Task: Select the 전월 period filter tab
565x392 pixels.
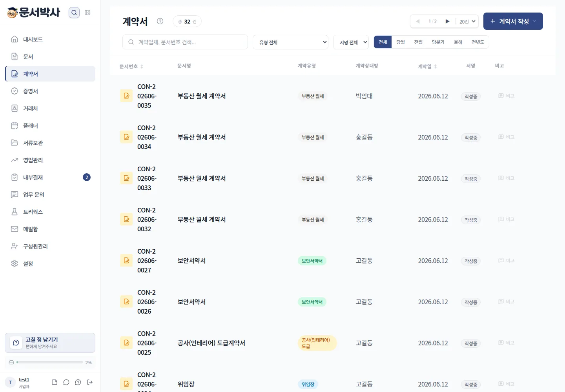Action: (418, 42)
